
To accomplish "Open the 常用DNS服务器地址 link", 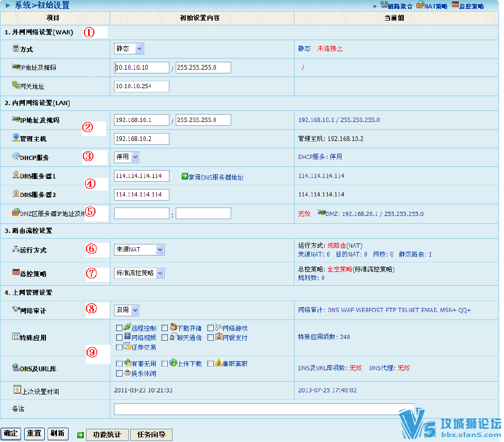I will point(216,177).
